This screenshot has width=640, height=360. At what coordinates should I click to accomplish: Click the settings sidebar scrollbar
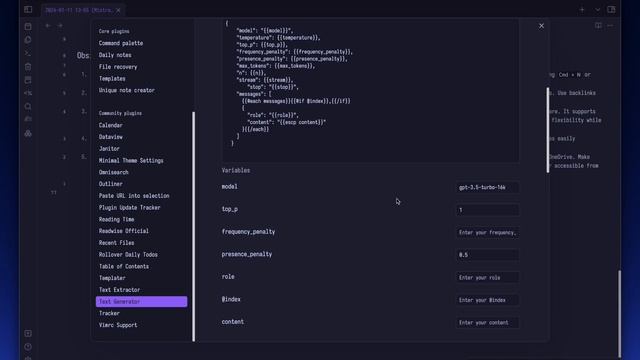[x=193, y=226]
